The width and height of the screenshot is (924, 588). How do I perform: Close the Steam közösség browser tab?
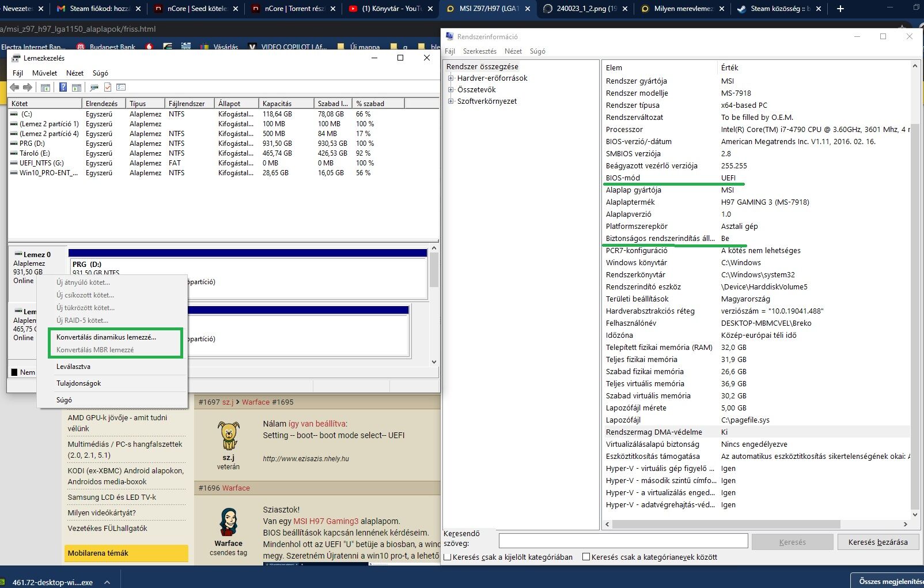click(819, 9)
